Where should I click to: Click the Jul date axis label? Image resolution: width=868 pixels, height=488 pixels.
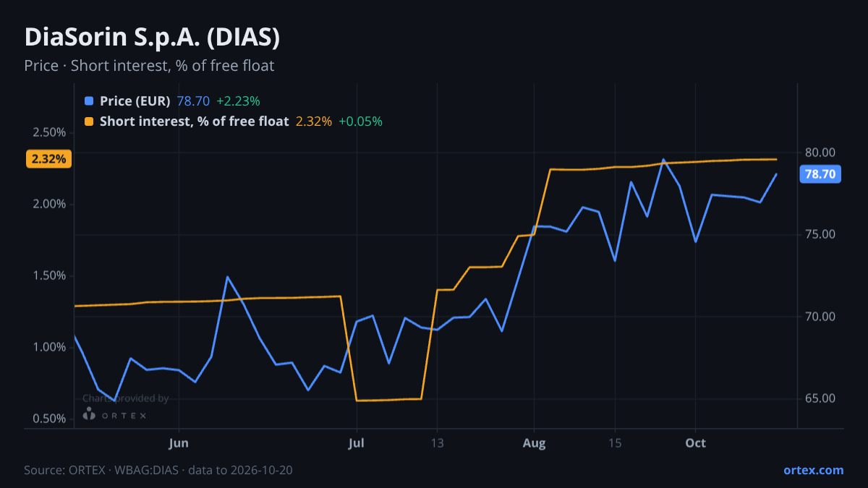click(x=356, y=443)
